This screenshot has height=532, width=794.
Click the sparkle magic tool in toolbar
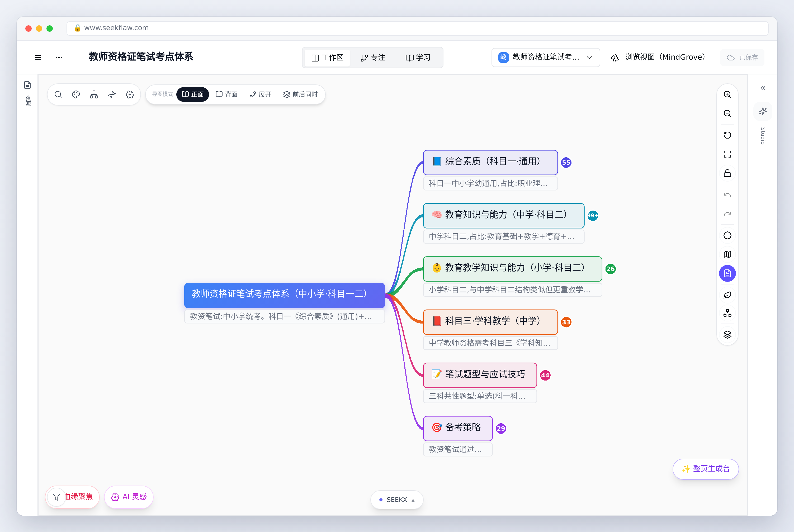click(x=112, y=94)
